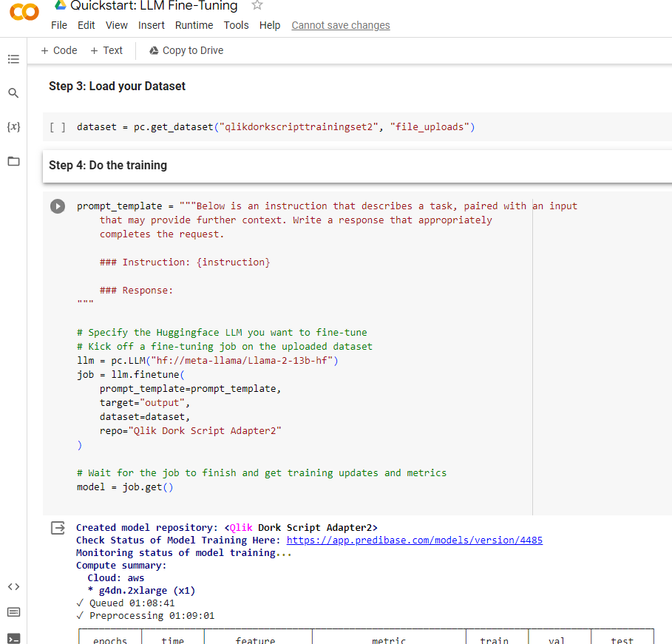Open the command palette icon
This screenshot has height=644, width=672.
[x=14, y=612]
